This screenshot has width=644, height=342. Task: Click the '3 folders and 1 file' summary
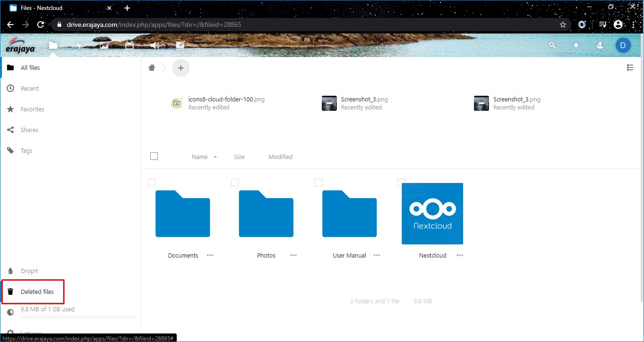point(375,301)
